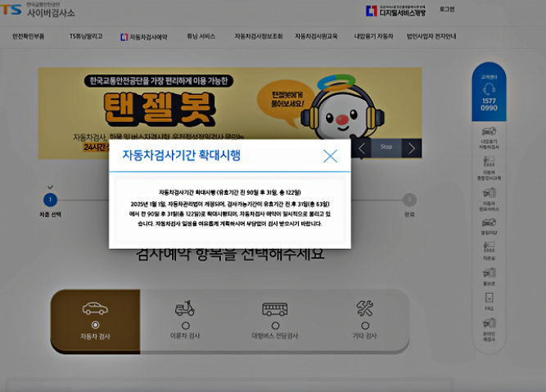This screenshot has width=546, height=392.
Task: Open the 디지털서비스개방 logo link
Action: pyautogui.click(x=395, y=11)
